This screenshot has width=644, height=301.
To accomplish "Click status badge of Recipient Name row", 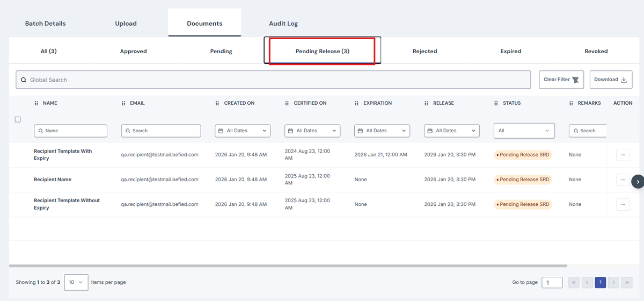I will tap(523, 180).
